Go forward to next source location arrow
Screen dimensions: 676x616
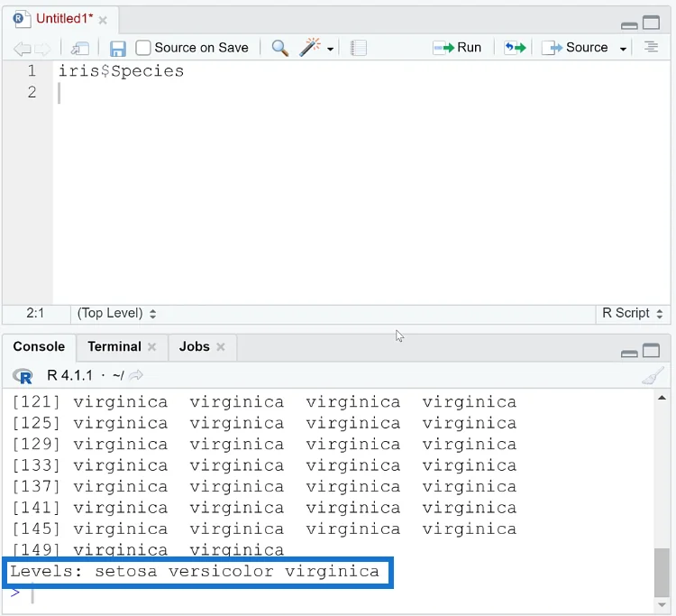pos(42,49)
